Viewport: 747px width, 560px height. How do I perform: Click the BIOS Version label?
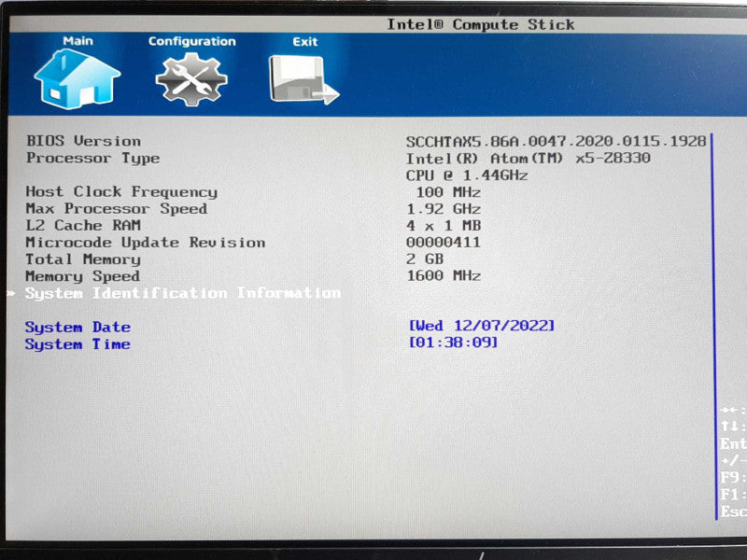pyautogui.click(x=83, y=141)
